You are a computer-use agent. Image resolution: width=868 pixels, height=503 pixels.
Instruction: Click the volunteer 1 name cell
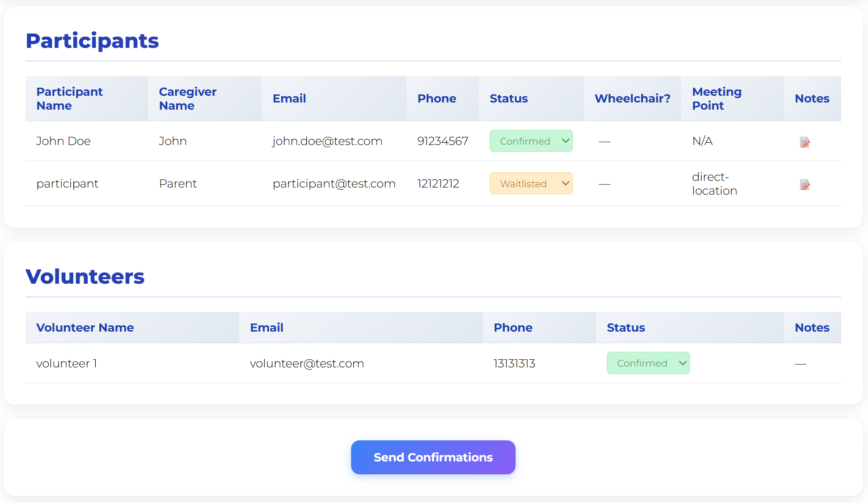67,363
